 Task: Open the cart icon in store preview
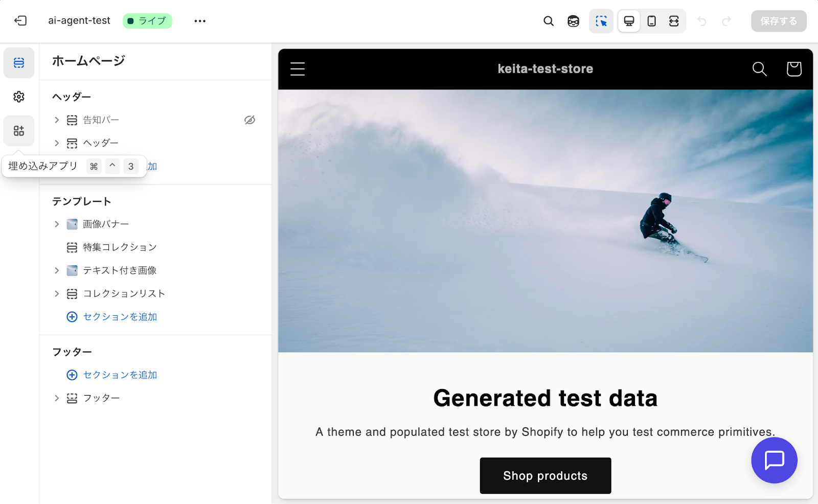[794, 69]
